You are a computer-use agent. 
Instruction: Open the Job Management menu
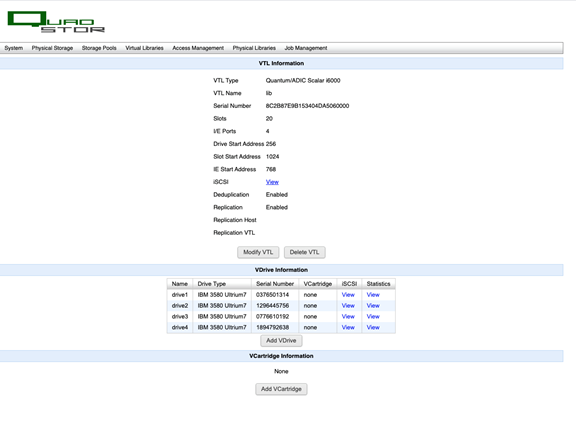point(306,48)
